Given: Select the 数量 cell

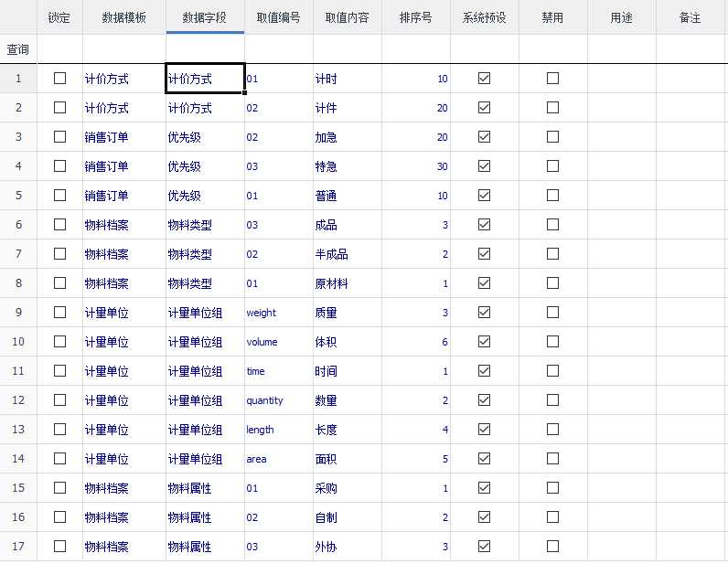Looking at the screenshot, I should click(348, 399).
